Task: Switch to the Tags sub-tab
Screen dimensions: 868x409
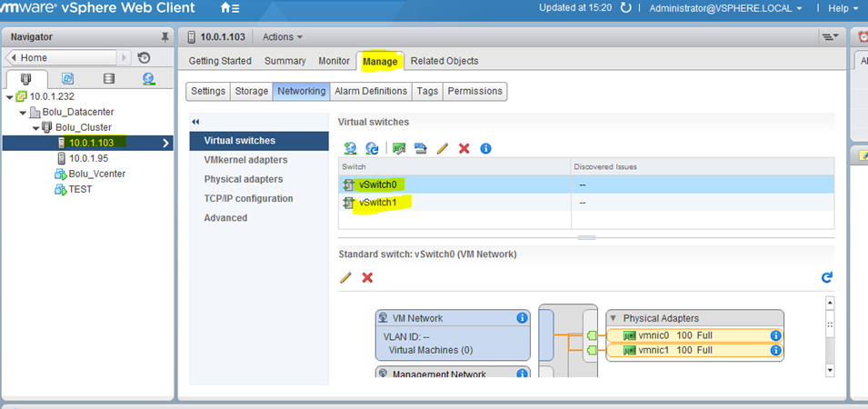Action: tap(427, 91)
